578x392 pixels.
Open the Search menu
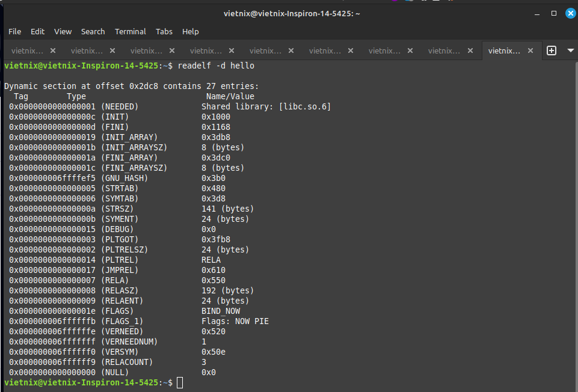(93, 32)
